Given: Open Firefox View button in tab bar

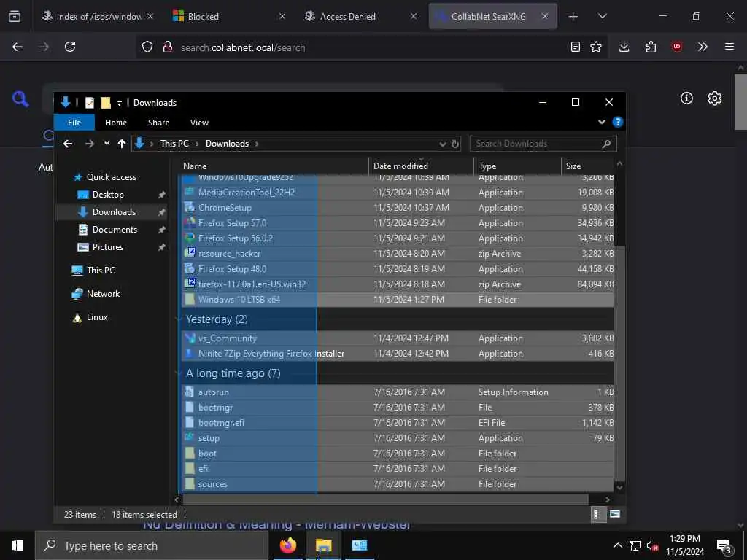Looking at the screenshot, I should click(x=15, y=16).
